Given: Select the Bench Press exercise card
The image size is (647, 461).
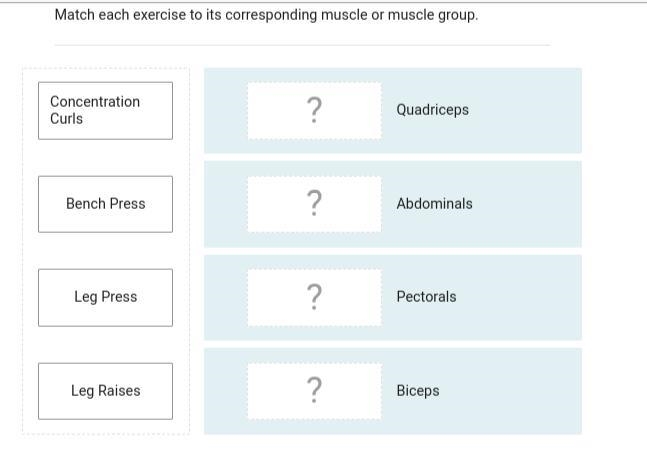Looking at the screenshot, I should 105,204.
